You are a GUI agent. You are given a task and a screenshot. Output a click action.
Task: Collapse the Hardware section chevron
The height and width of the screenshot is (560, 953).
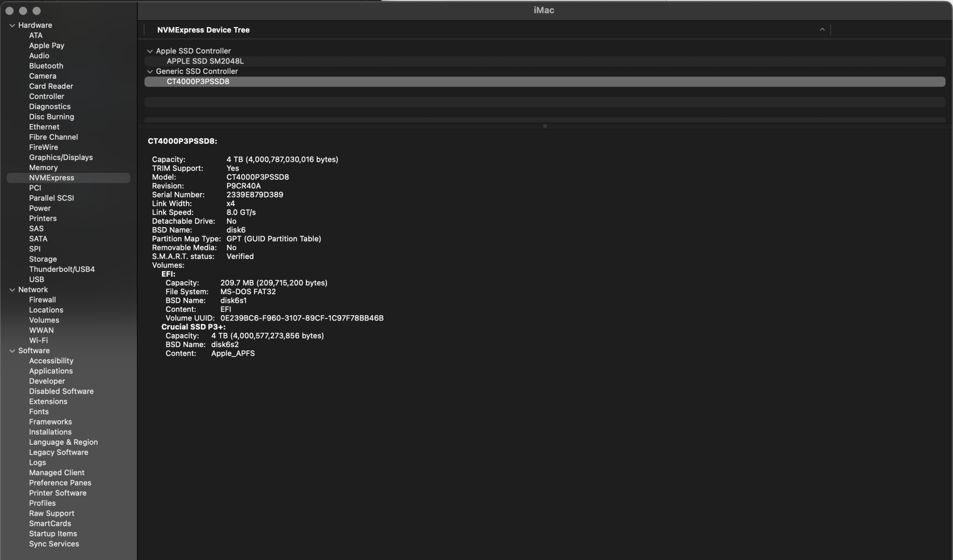[12, 25]
